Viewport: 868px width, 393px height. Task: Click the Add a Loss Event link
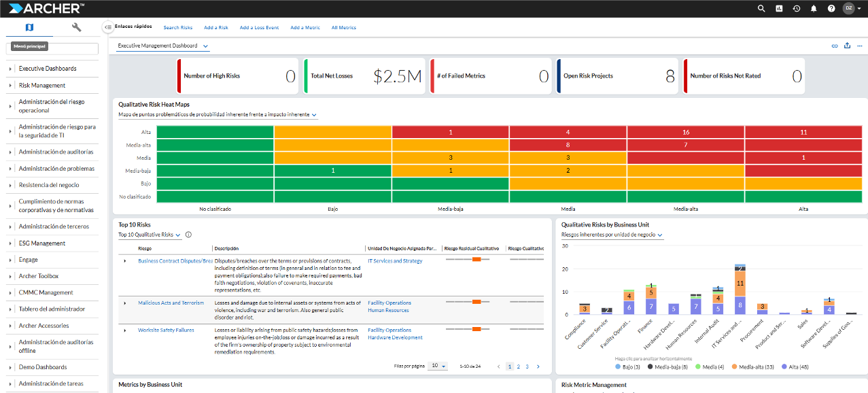click(259, 28)
